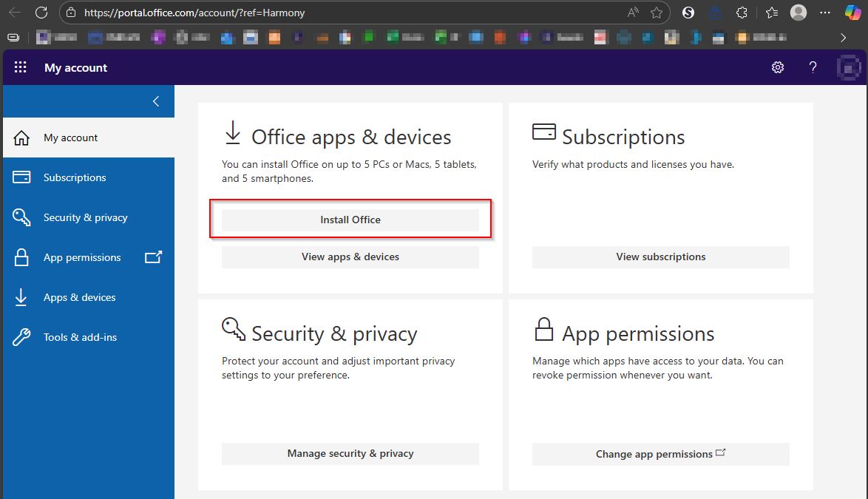Collapse the left navigation pane chevron
868x499 pixels.
coord(156,101)
